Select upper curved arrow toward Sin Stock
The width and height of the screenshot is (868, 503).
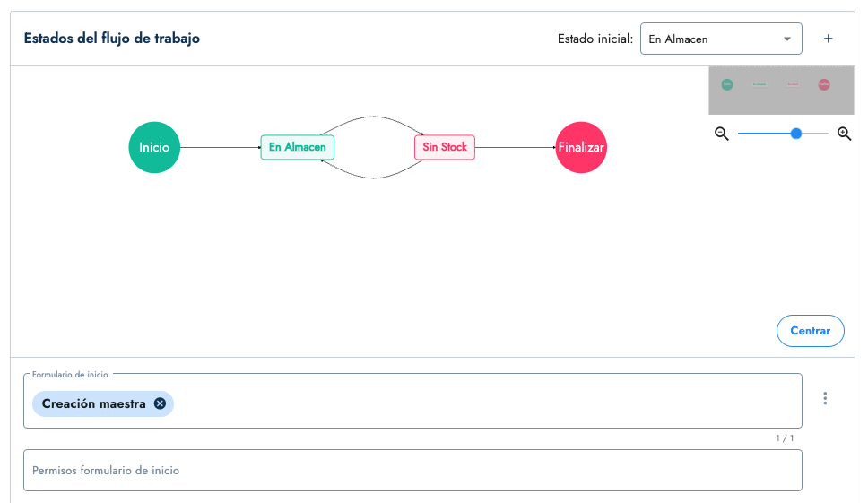click(372, 117)
